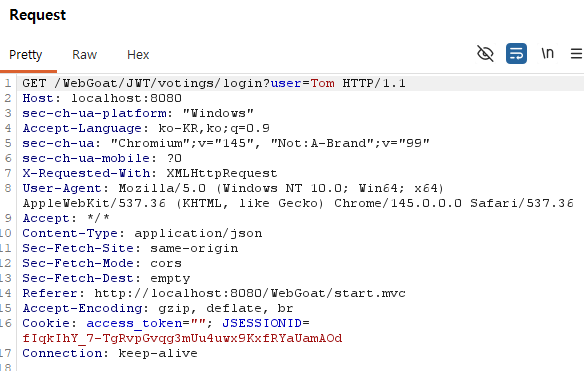Click the '"Windows"' platform value
The image size is (584, 371).
218,113
